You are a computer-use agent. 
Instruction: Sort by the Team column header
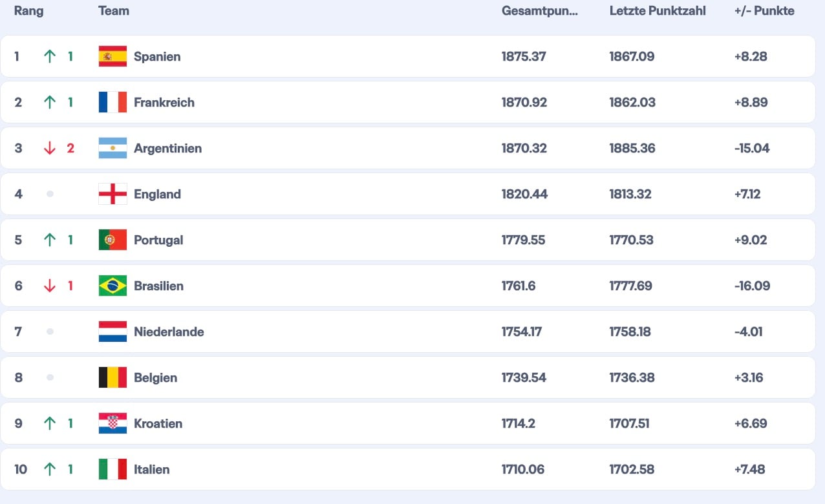coord(114,11)
